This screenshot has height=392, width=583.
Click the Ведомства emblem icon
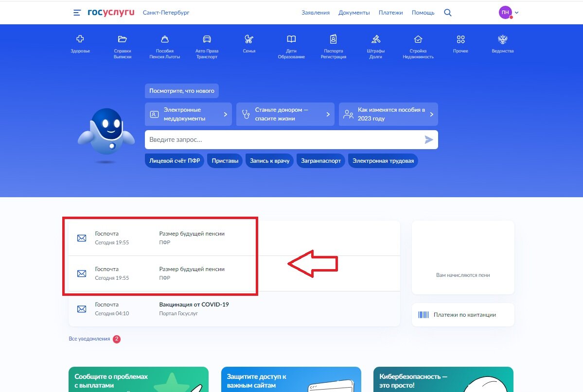pos(502,38)
